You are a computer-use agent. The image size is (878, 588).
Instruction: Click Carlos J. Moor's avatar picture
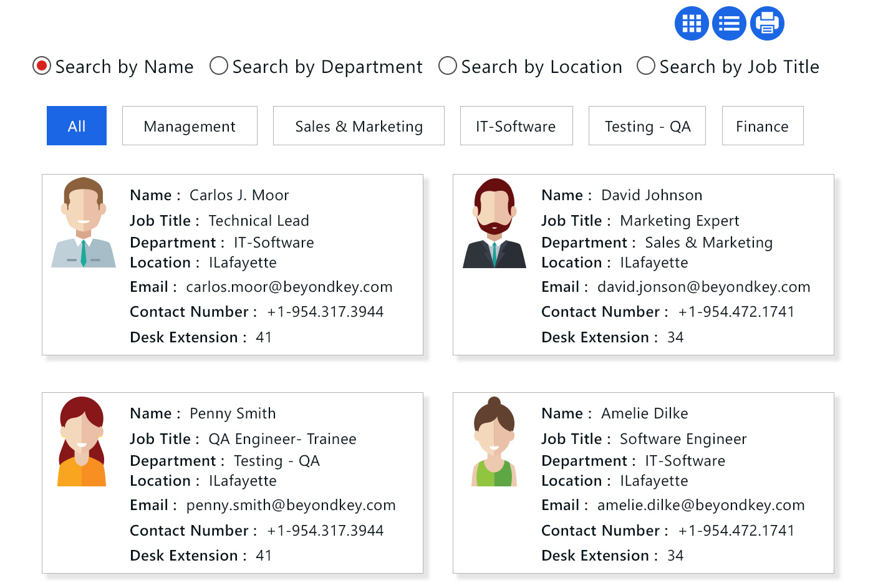pos(84,223)
